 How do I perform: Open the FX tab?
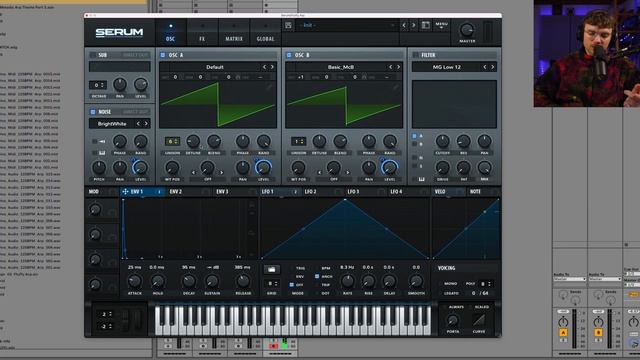tap(202, 32)
